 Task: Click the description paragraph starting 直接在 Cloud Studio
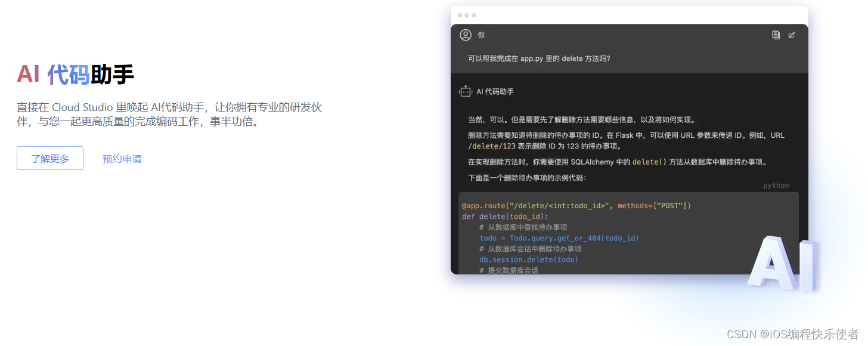(x=169, y=115)
